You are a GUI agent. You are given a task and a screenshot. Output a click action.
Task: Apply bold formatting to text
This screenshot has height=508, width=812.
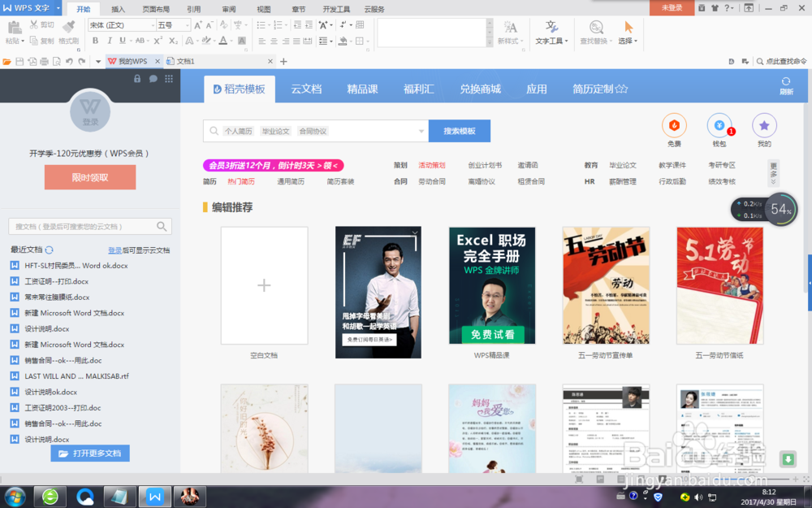96,41
